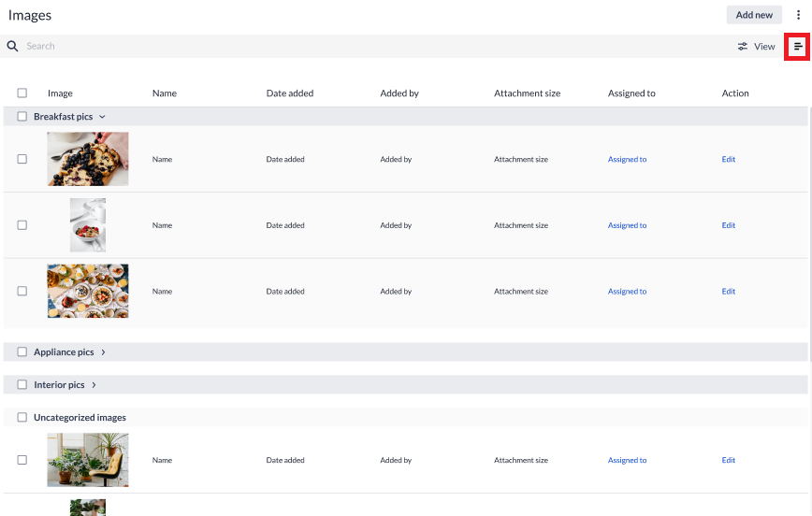Screen dimensions: 812x516
Task: Open Assigned to link in cereal bowl row
Action: (627, 225)
